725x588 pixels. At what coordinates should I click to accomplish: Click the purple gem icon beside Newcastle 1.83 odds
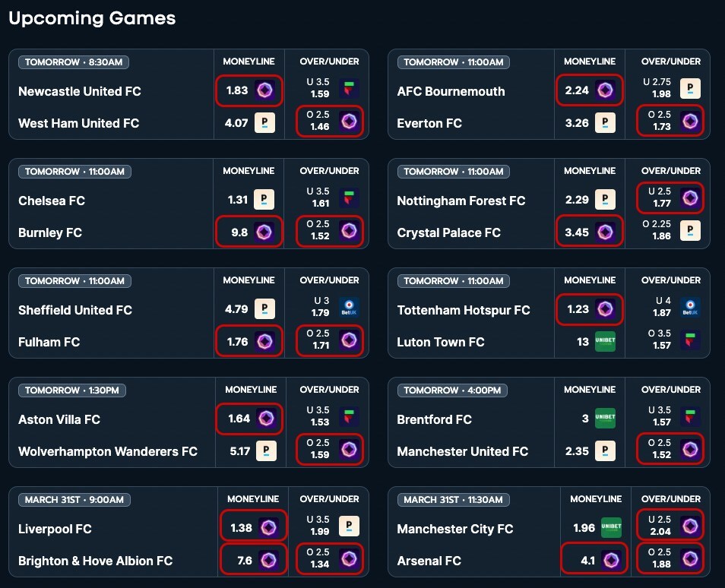click(265, 90)
